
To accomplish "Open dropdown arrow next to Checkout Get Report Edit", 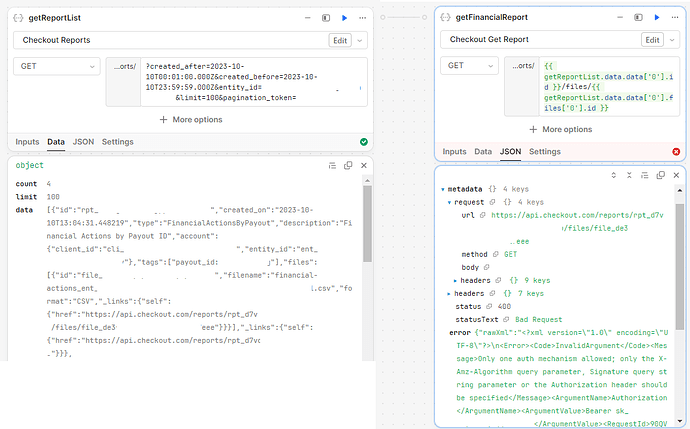I will [x=672, y=40].
